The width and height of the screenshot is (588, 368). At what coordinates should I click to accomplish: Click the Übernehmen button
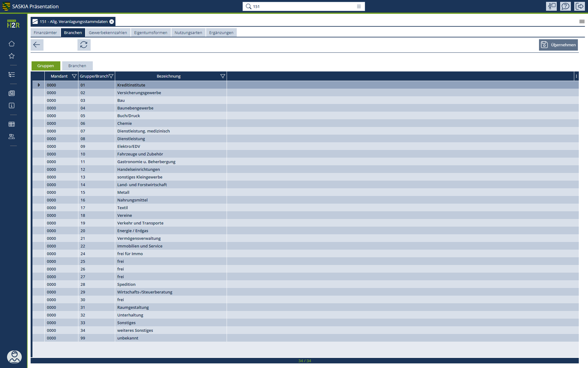click(x=558, y=45)
